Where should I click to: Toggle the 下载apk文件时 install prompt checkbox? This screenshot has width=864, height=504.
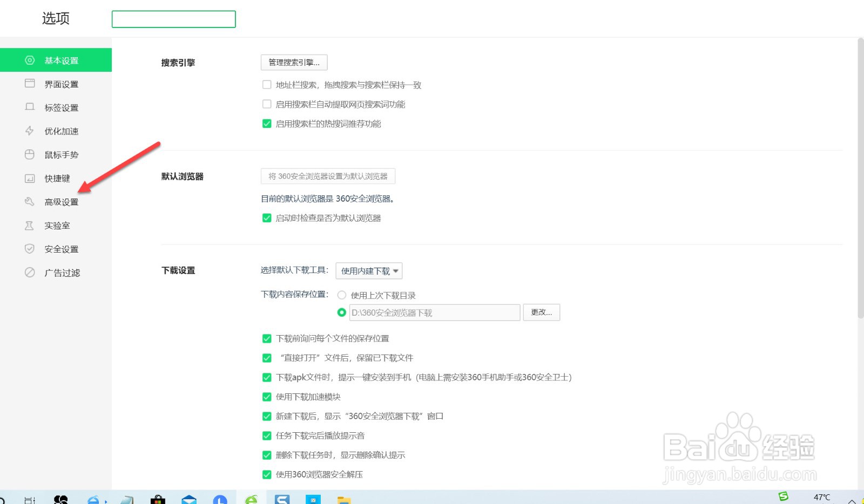(x=267, y=377)
